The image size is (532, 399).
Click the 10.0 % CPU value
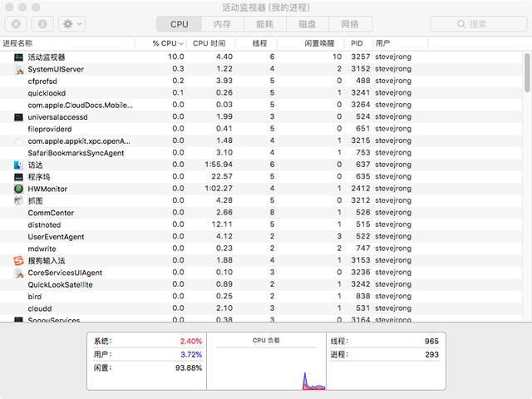tap(176, 57)
